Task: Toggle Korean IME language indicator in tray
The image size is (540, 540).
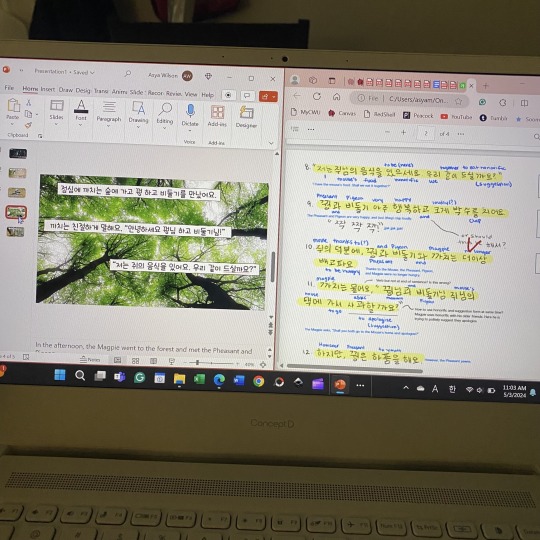Action: 452,389
